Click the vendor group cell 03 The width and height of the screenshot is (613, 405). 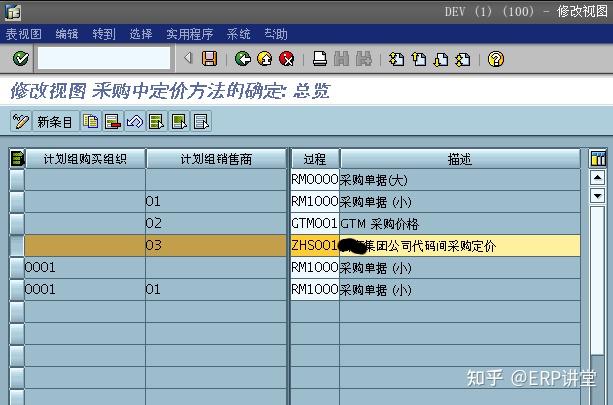216,246
